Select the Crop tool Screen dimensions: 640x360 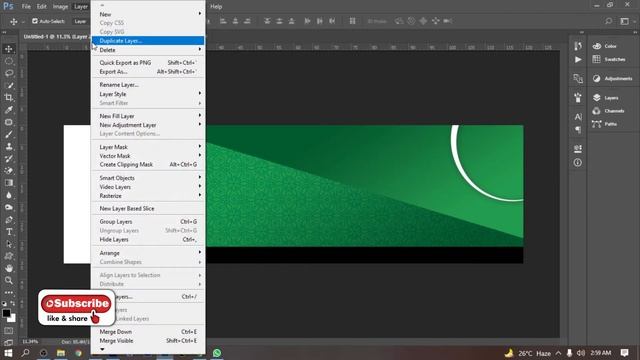pos(9,98)
